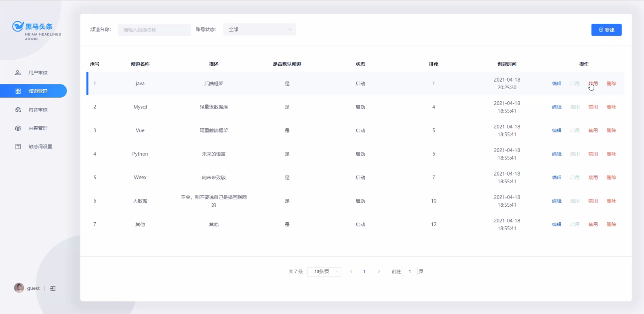The width and height of the screenshot is (644, 314).
Task: Click 删除 for the 大数据 channel
Action: (611, 201)
